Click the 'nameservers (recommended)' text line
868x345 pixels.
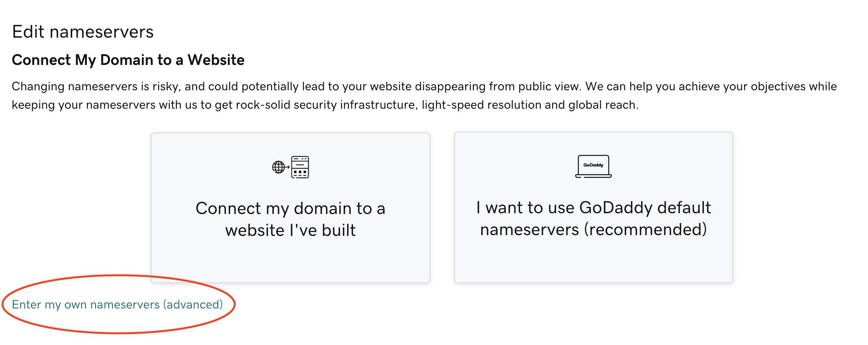click(x=594, y=229)
